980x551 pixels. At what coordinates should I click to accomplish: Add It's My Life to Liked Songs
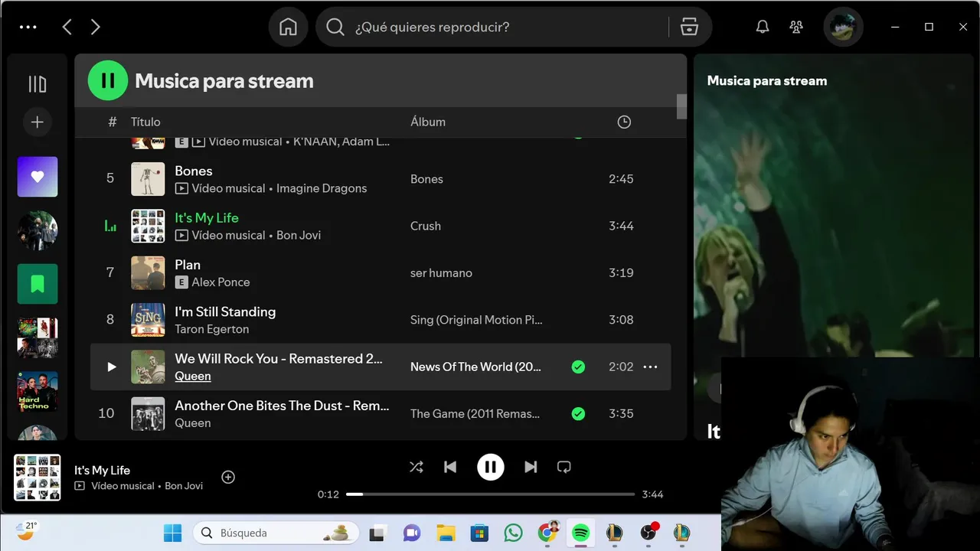point(228,477)
